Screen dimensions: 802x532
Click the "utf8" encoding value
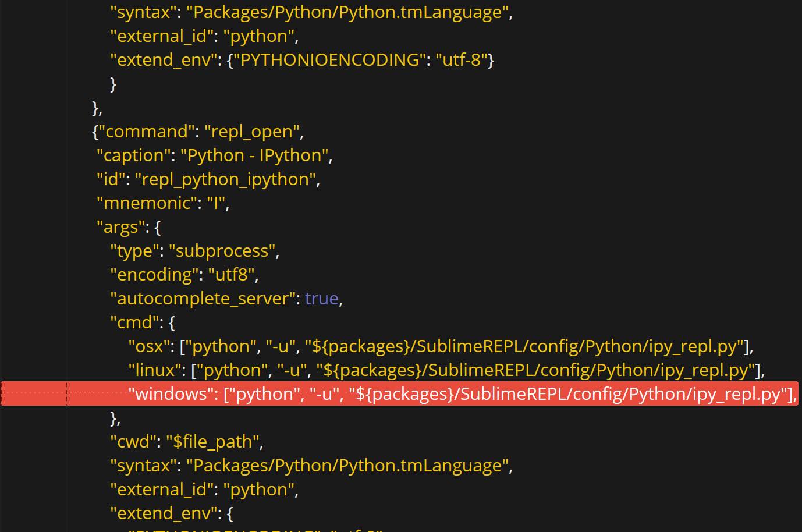pyautogui.click(x=232, y=274)
